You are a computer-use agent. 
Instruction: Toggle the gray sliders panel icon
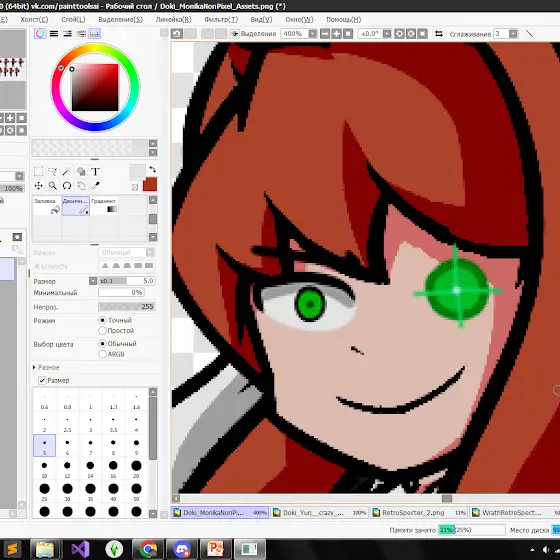[81, 34]
